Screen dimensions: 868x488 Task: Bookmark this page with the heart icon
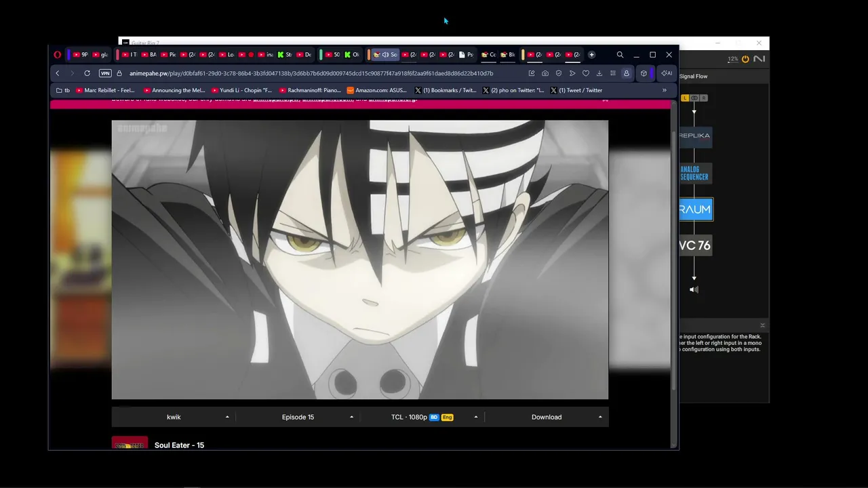[x=586, y=73]
